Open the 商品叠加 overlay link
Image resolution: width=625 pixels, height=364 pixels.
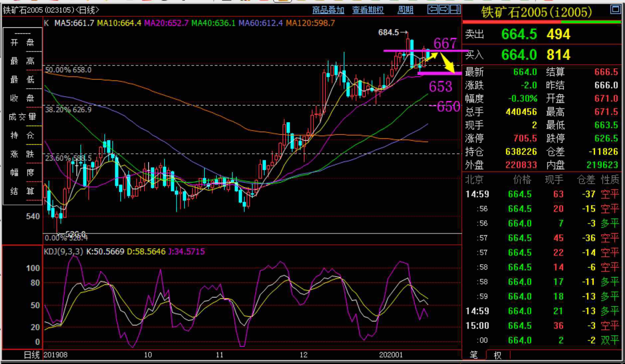pos(328,10)
